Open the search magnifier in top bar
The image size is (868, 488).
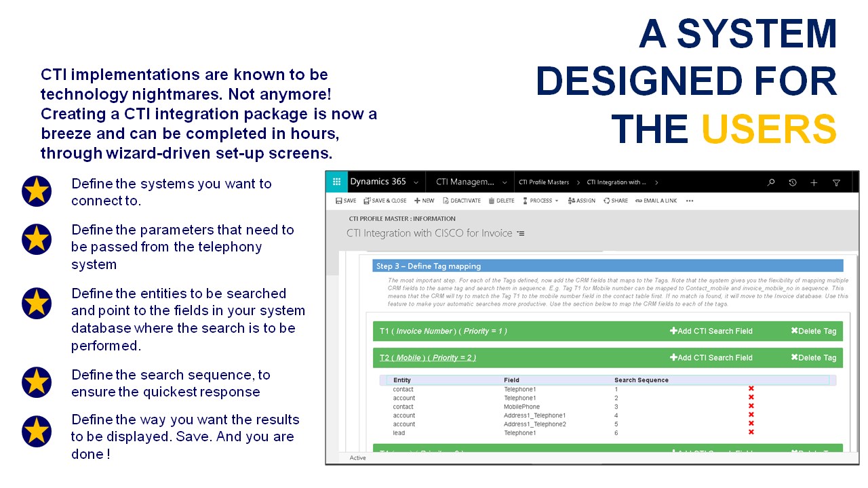point(771,182)
